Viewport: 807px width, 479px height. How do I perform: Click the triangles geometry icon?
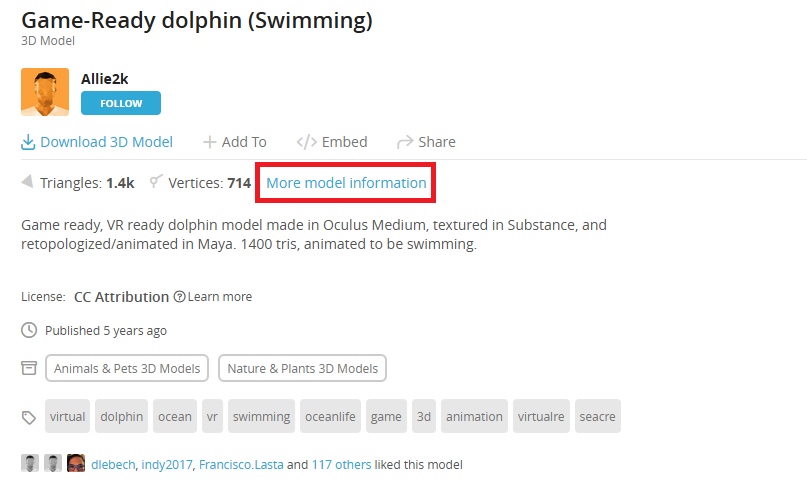pyautogui.click(x=27, y=182)
